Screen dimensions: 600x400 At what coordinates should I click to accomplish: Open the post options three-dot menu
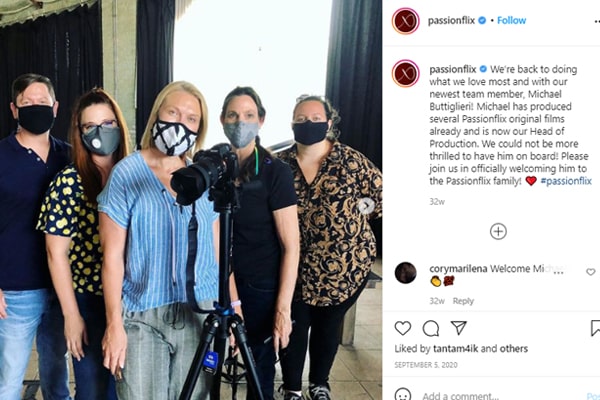[x=597, y=21]
